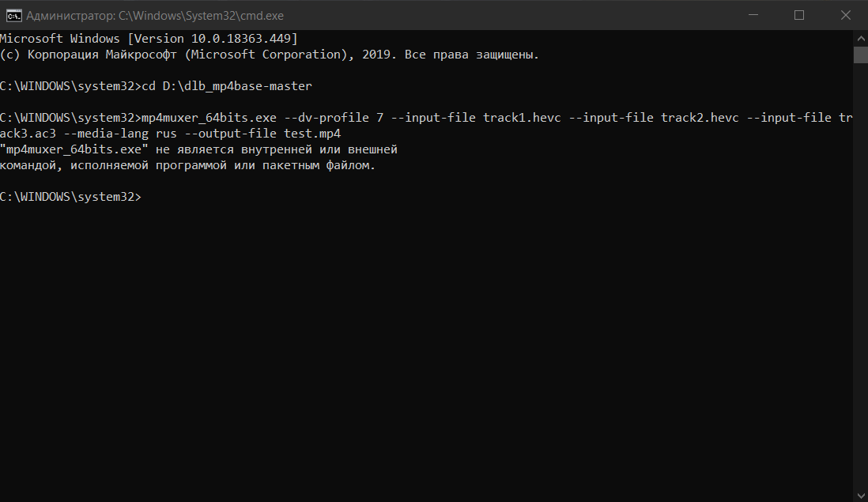The width and height of the screenshot is (868, 502).
Task: Click the vertical scrollbar thumb
Action: (860, 55)
